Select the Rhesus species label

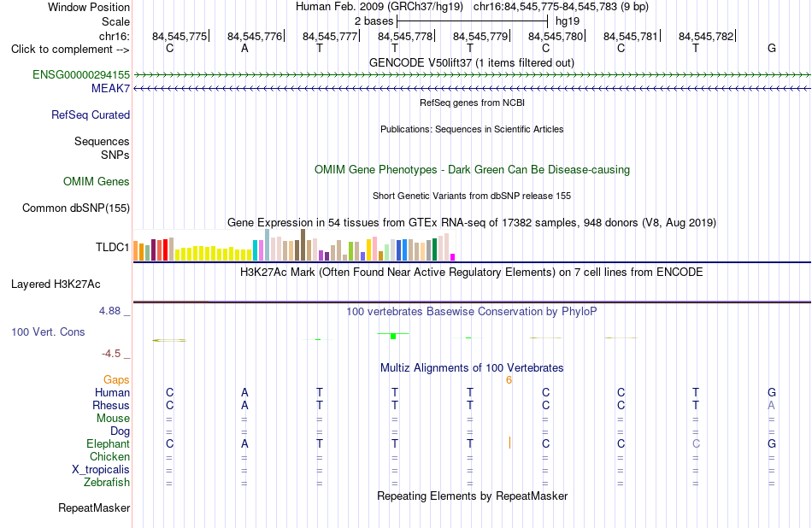pos(111,406)
